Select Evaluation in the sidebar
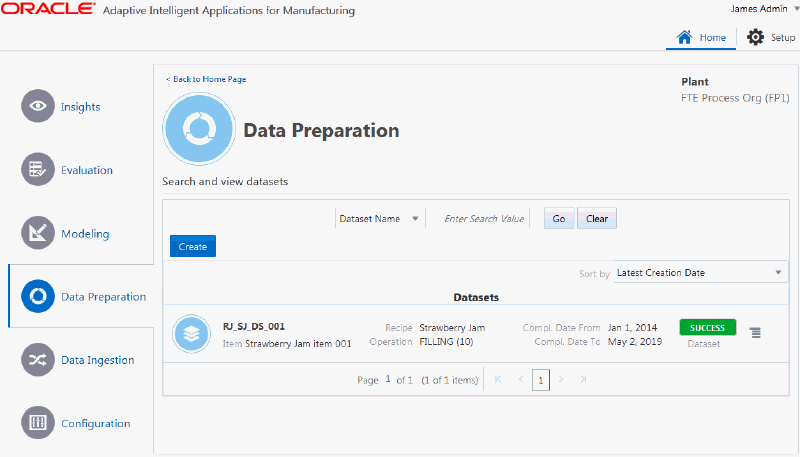This screenshot has height=457, width=800. [87, 170]
